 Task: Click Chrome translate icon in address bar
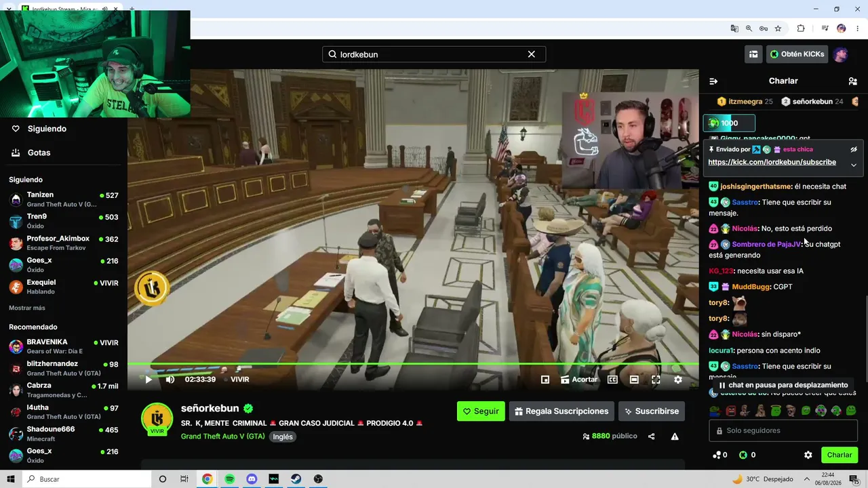click(x=734, y=28)
